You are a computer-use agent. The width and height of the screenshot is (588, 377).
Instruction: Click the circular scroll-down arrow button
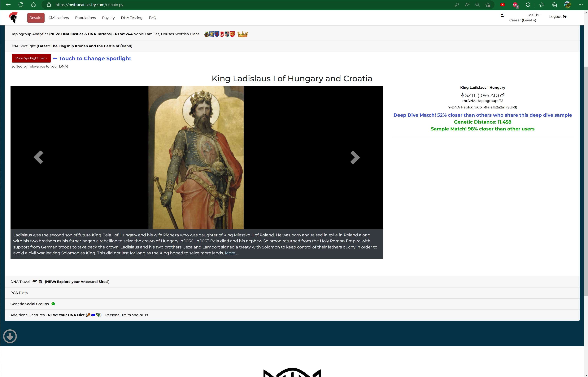click(10, 336)
